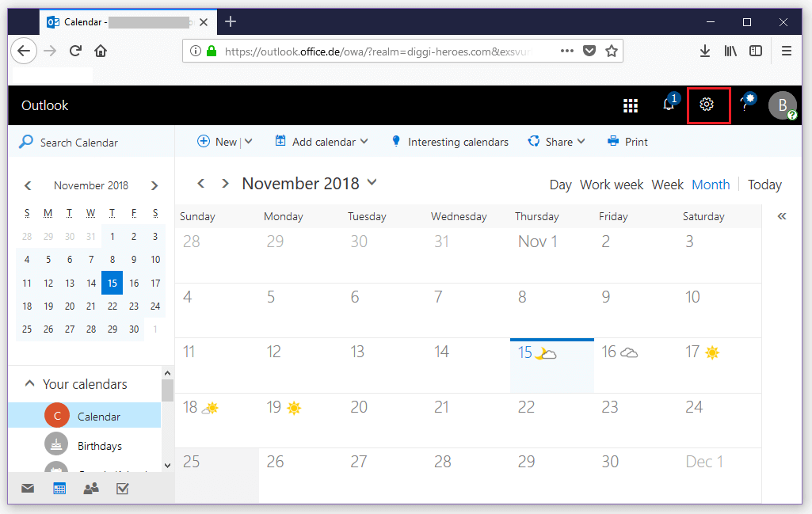812x514 pixels.
Task: Create a New calendar event
Action: tap(217, 141)
